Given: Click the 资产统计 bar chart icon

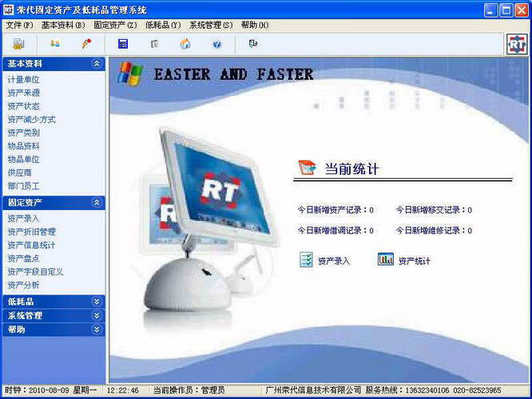Looking at the screenshot, I should [x=386, y=259].
